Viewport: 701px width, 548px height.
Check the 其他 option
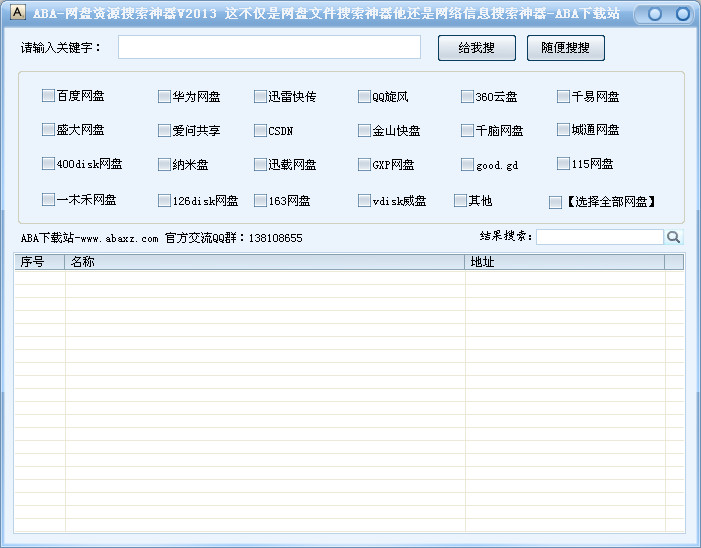coord(460,200)
